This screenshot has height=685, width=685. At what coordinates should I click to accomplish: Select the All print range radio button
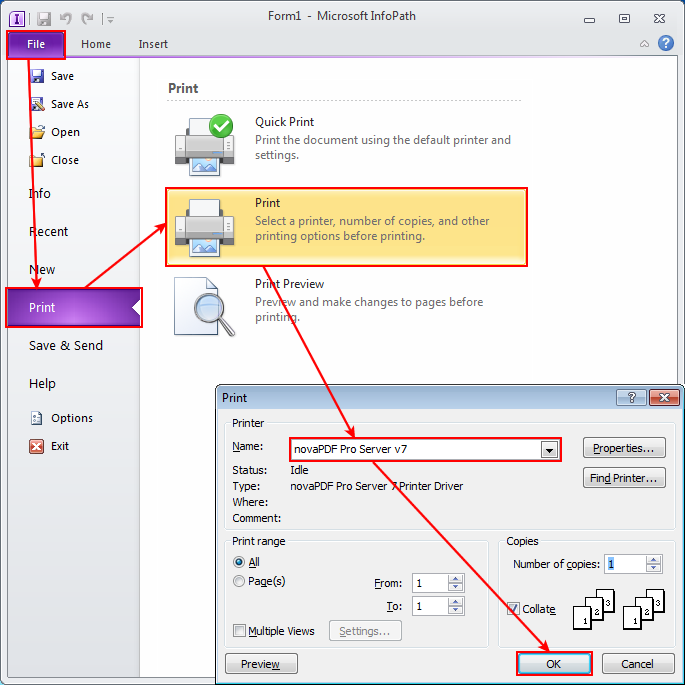click(239, 562)
